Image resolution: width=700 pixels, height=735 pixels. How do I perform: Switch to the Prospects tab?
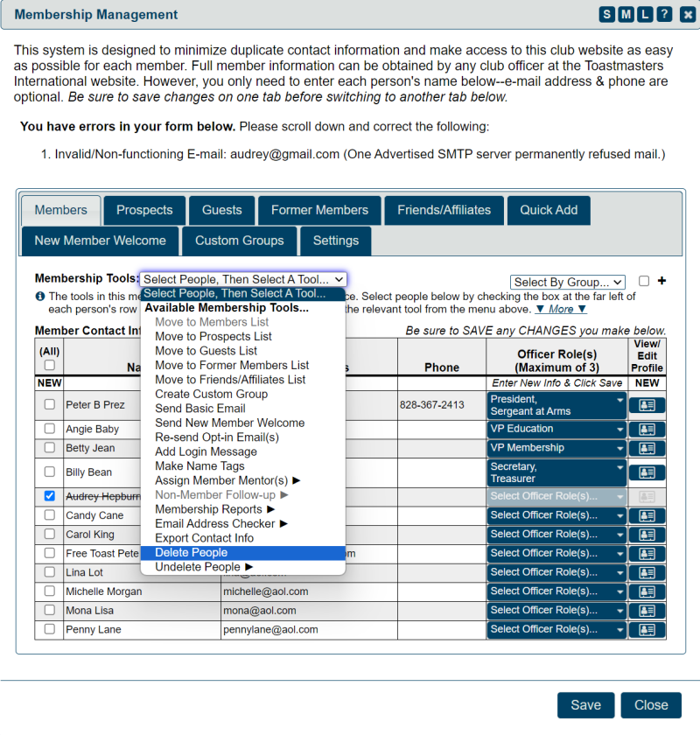pyautogui.click(x=144, y=210)
